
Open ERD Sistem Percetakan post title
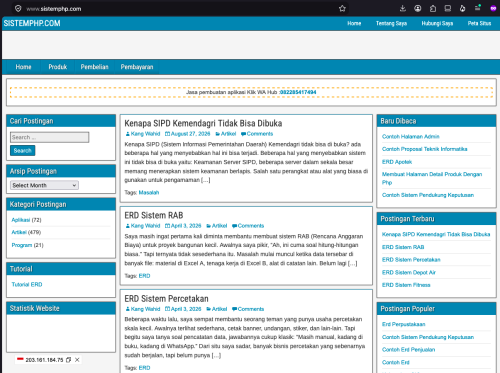166,299
